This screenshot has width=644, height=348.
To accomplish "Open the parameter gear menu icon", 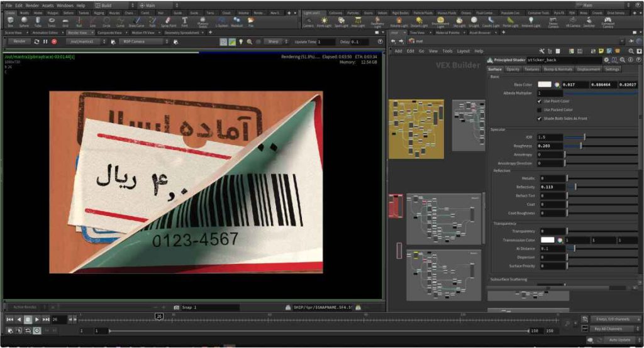I will (606, 60).
